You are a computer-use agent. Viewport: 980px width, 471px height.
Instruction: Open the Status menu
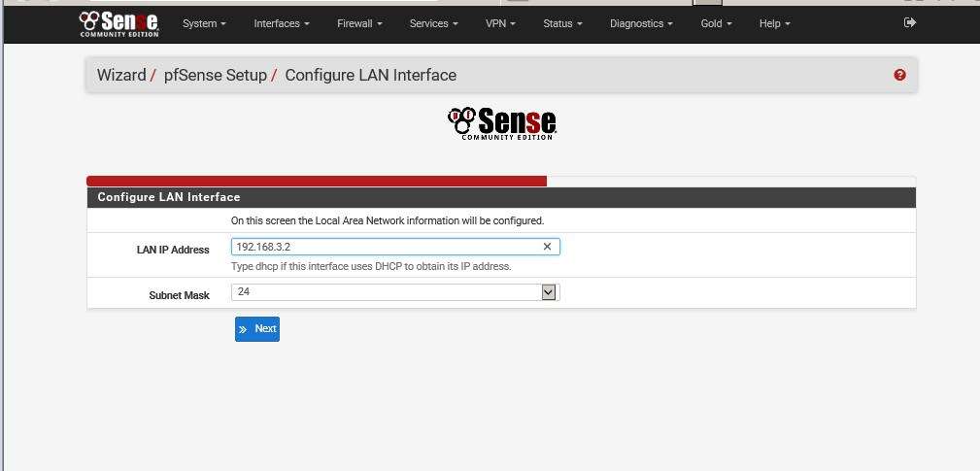562,23
